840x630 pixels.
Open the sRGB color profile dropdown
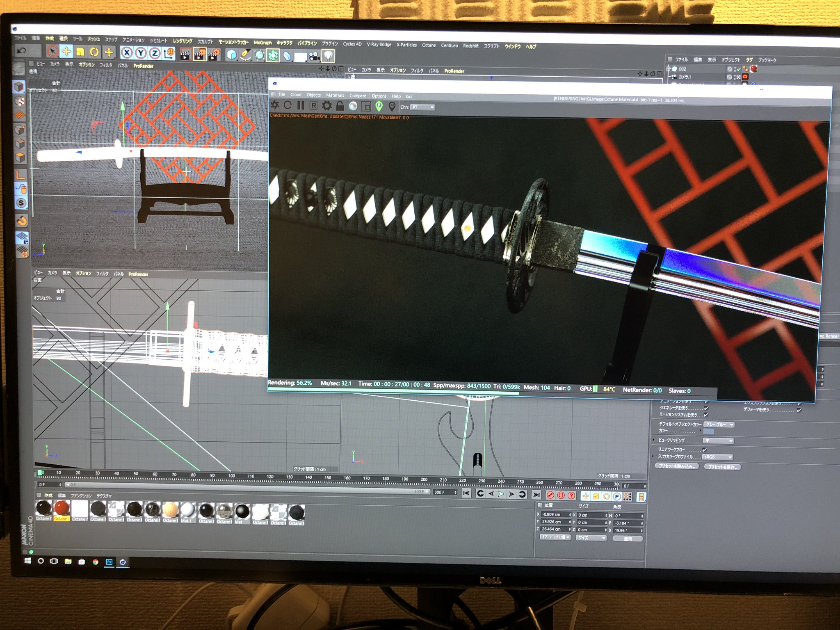tap(718, 457)
